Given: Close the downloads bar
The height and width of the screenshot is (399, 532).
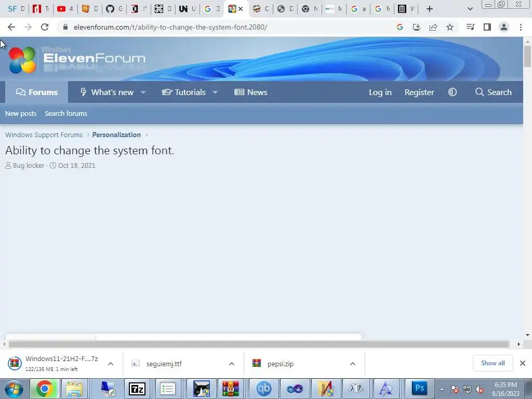Looking at the screenshot, I should tap(523, 363).
